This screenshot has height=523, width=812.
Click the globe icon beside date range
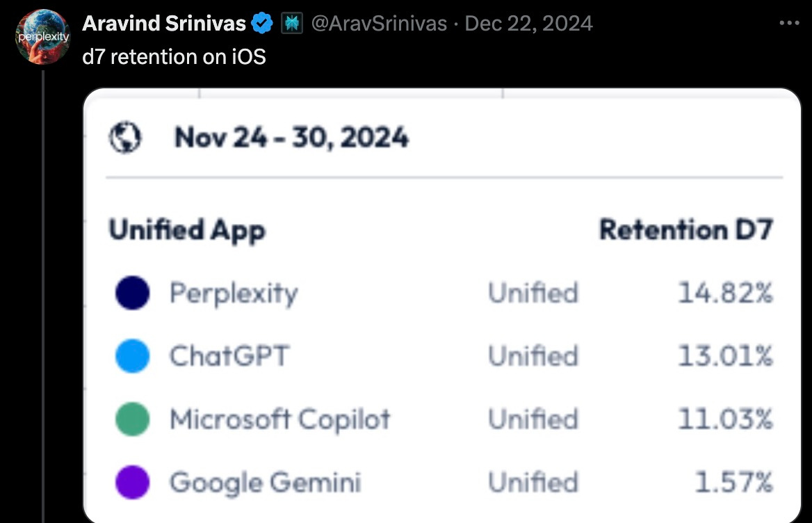pyautogui.click(x=125, y=138)
